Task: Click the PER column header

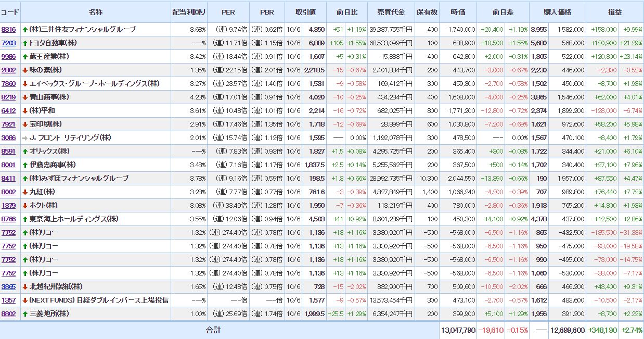Action: [228, 11]
